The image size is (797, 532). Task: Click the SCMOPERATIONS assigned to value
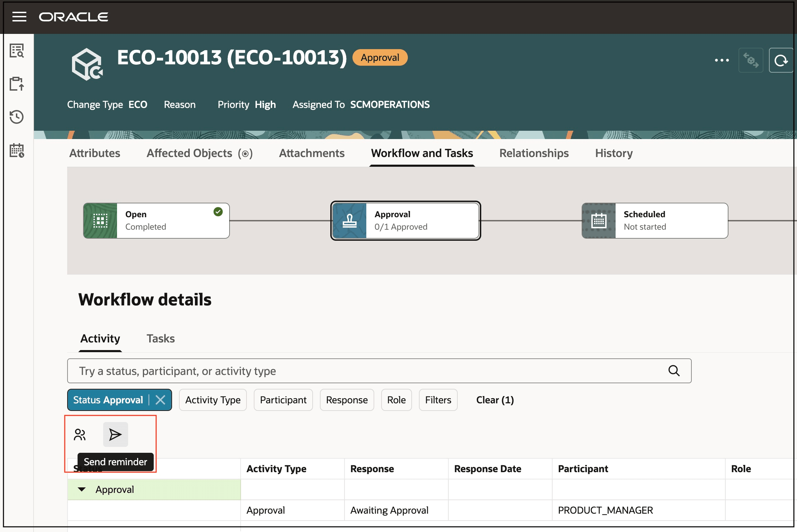point(390,104)
